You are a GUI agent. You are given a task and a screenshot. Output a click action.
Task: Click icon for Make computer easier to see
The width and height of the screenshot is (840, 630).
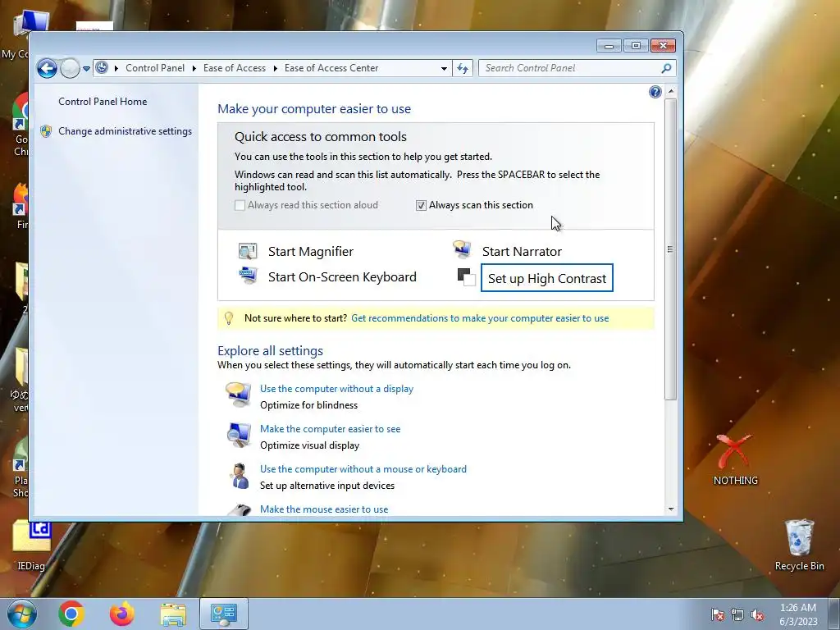pos(239,435)
